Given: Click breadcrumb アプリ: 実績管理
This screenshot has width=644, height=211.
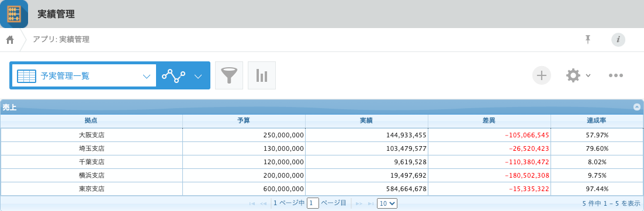Looking at the screenshot, I should coord(61,40).
